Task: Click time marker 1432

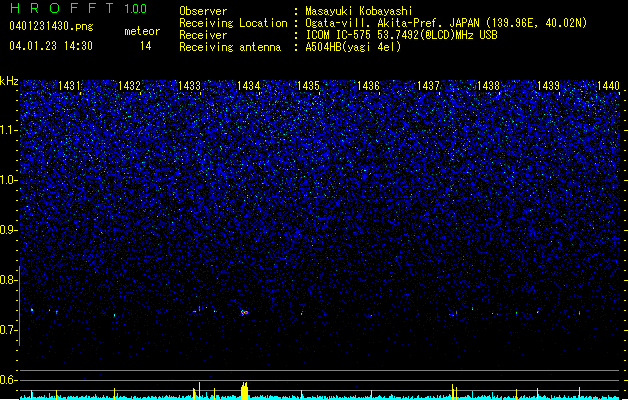Action: 129,86
